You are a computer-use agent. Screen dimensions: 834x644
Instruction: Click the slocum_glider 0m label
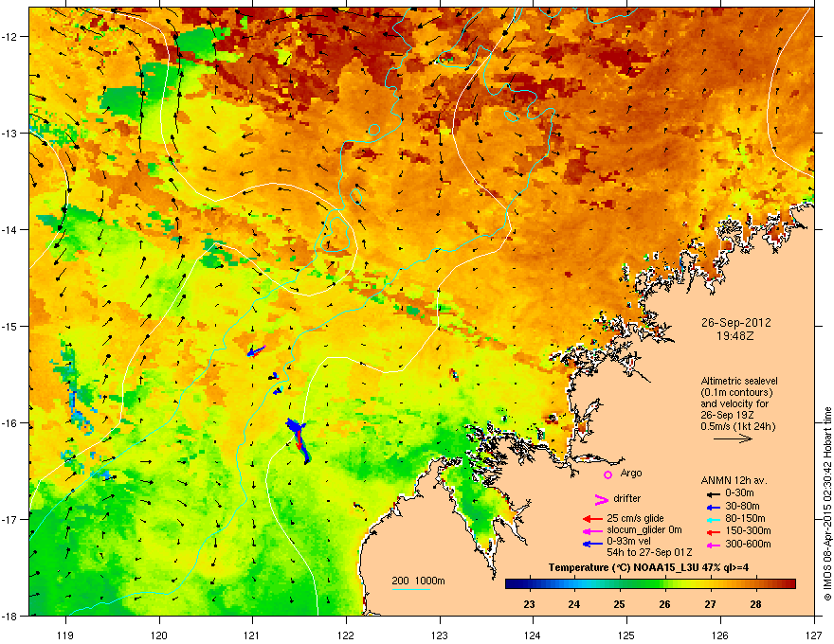(644, 530)
